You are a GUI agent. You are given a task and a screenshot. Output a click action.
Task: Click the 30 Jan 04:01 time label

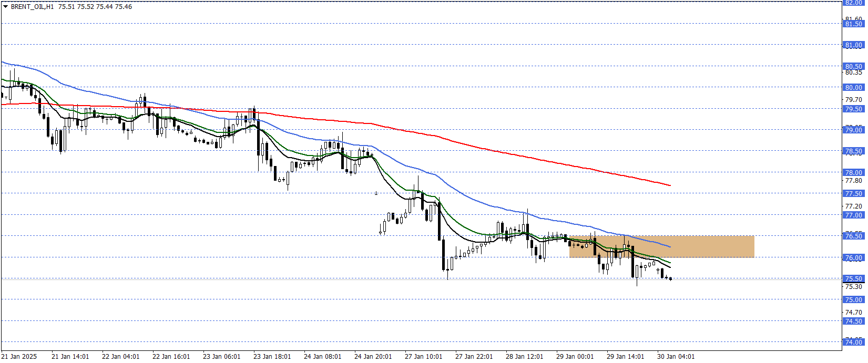tap(676, 357)
